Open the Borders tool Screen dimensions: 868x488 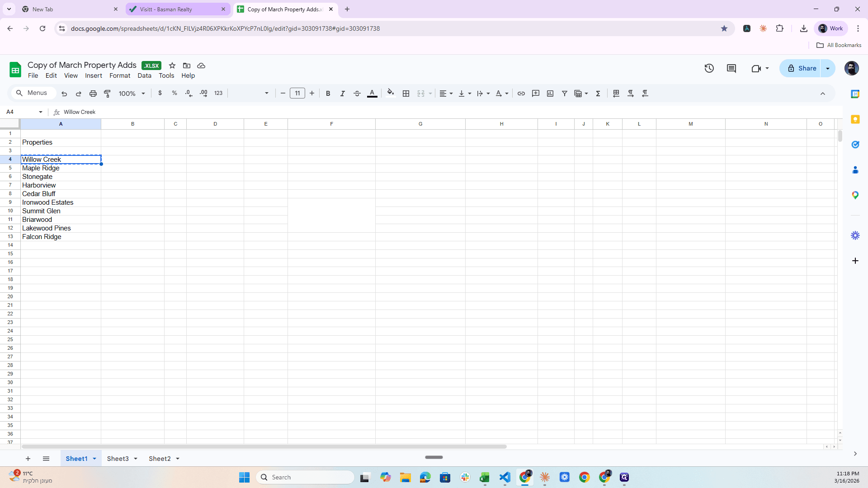click(406, 94)
